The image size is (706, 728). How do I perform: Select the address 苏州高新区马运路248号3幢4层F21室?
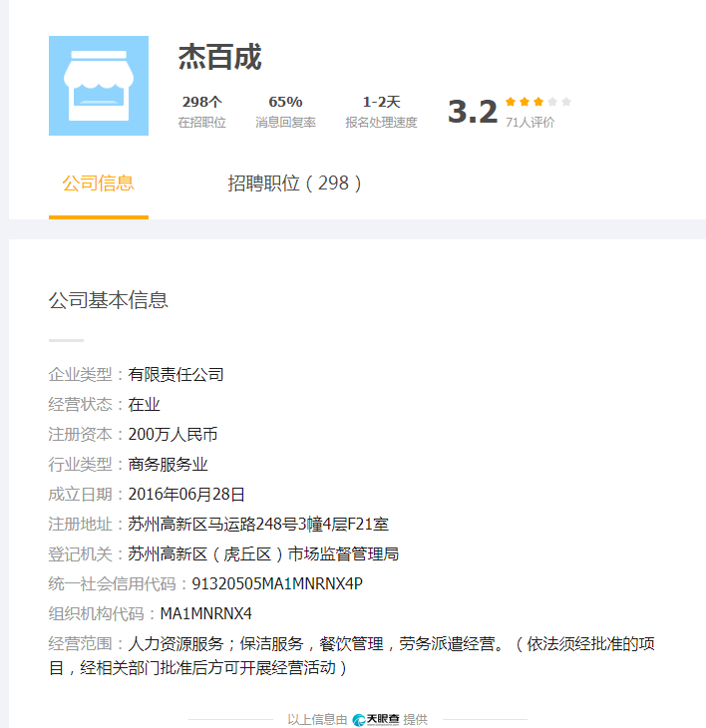coord(258,525)
